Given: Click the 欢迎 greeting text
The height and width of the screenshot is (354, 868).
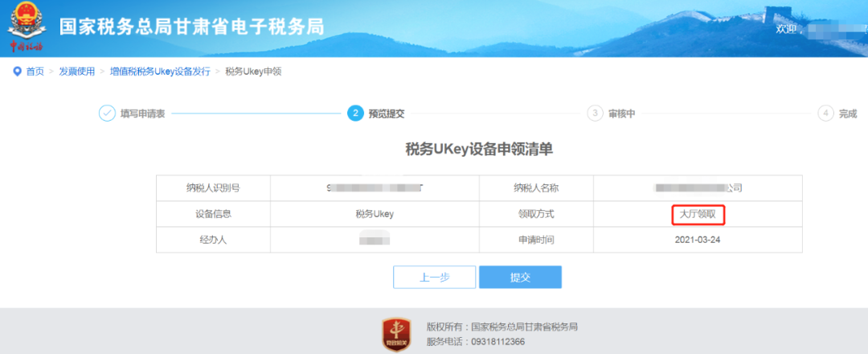Looking at the screenshot, I should 788,29.
